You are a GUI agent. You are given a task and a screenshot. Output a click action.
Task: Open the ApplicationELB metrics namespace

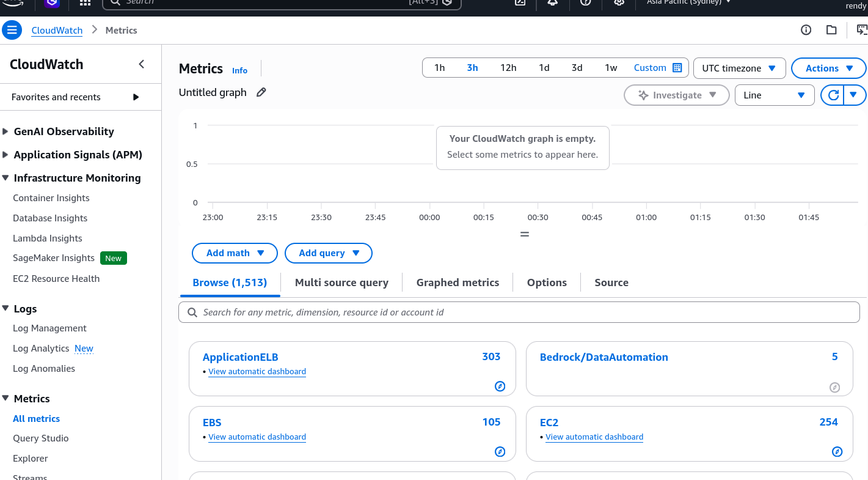pyautogui.click(x=240, y=357)
